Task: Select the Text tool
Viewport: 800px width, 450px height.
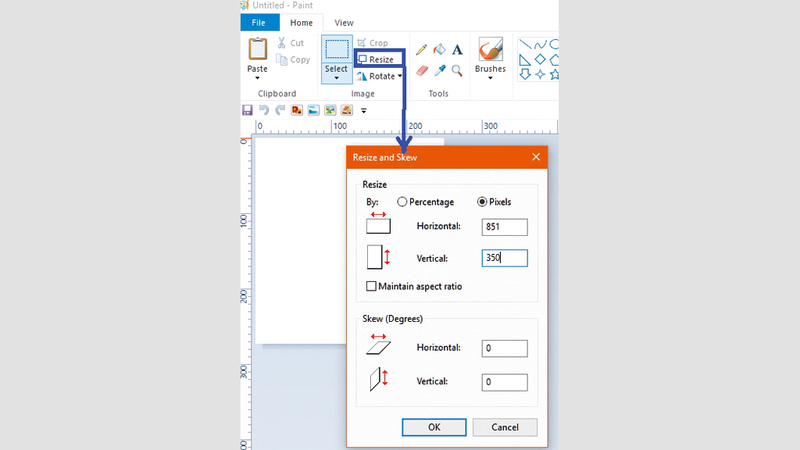Action: point(457,49)
